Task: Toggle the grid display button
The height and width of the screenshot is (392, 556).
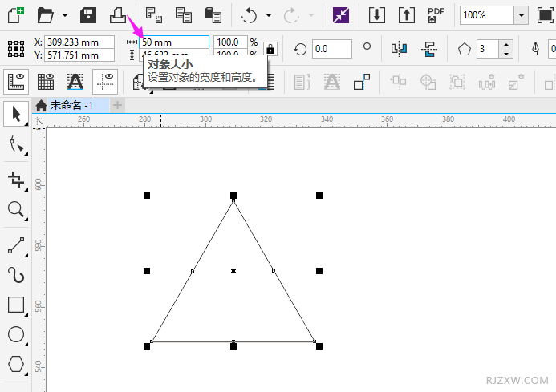Action: (x=46, y=81)
